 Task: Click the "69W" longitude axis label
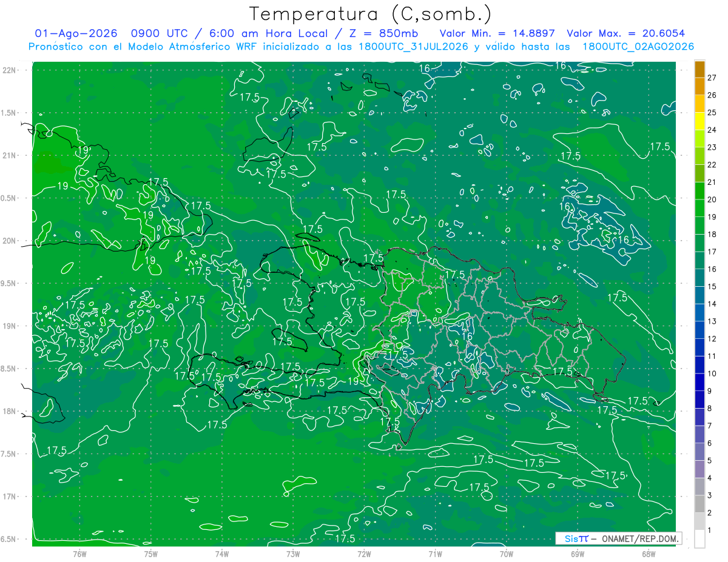point(578,554)
